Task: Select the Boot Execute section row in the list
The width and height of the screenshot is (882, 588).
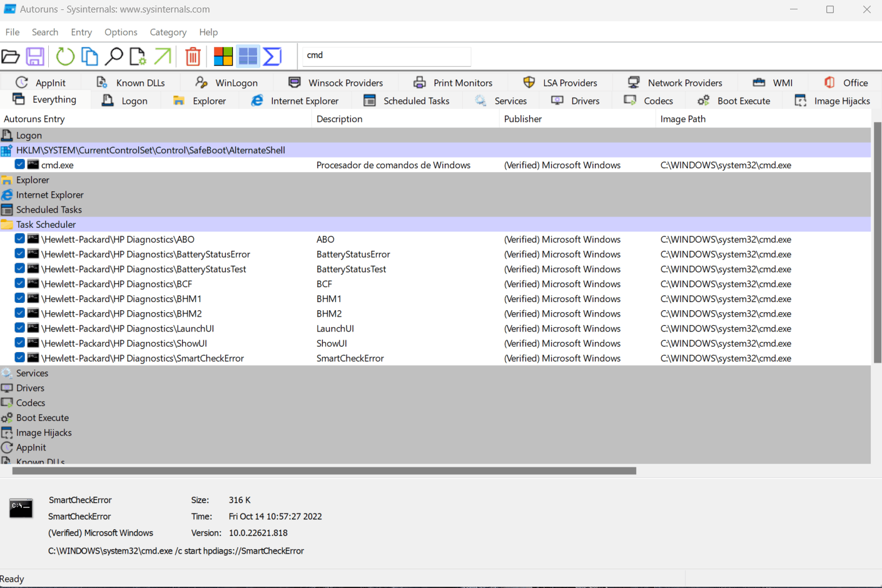Action: 435,417
